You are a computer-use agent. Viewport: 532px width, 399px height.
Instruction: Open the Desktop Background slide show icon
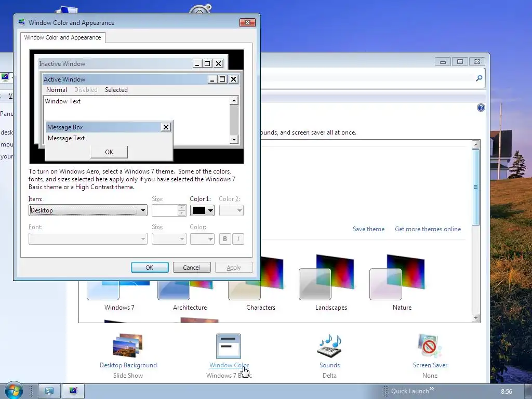pos(128,345)
